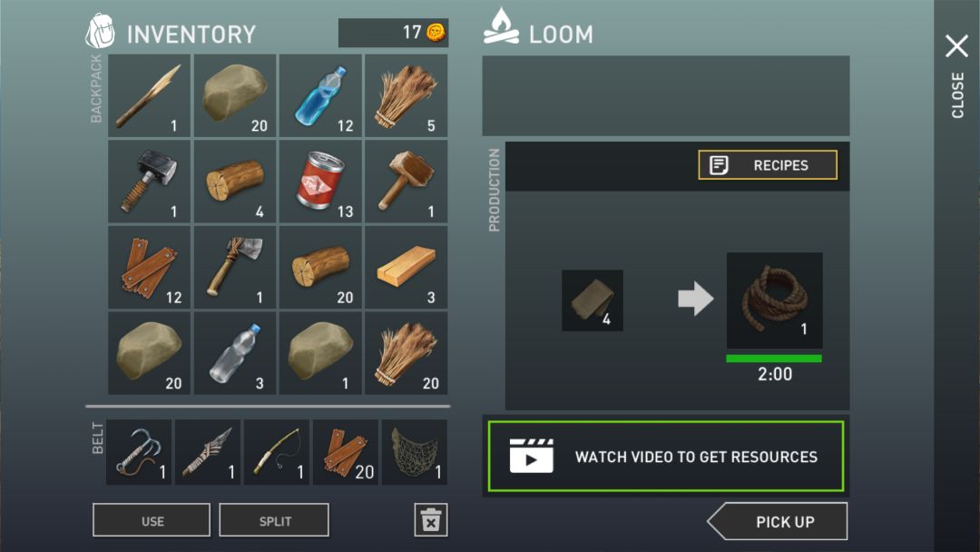
Task: Select the grappling hook on belt
Action: click(139, 452)
